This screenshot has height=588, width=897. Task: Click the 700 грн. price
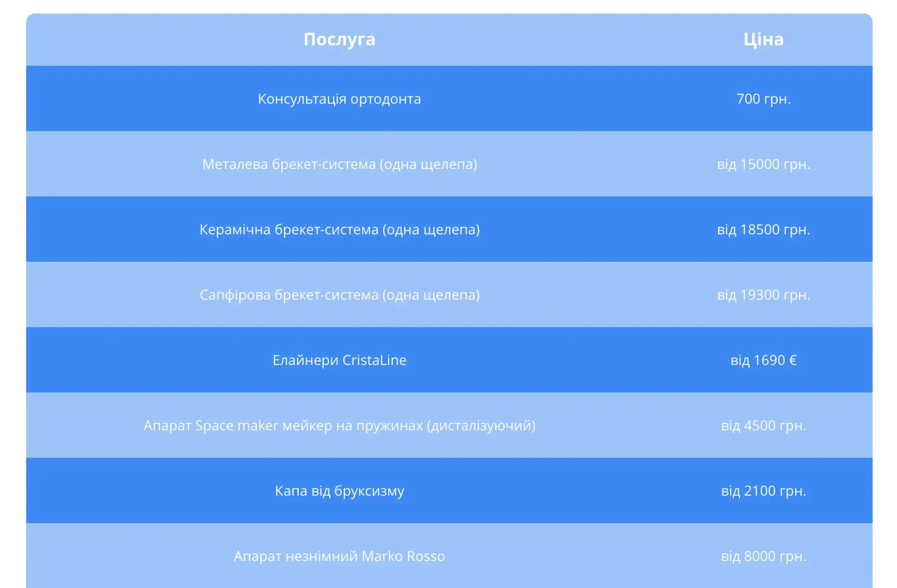[x=763, y=99]
